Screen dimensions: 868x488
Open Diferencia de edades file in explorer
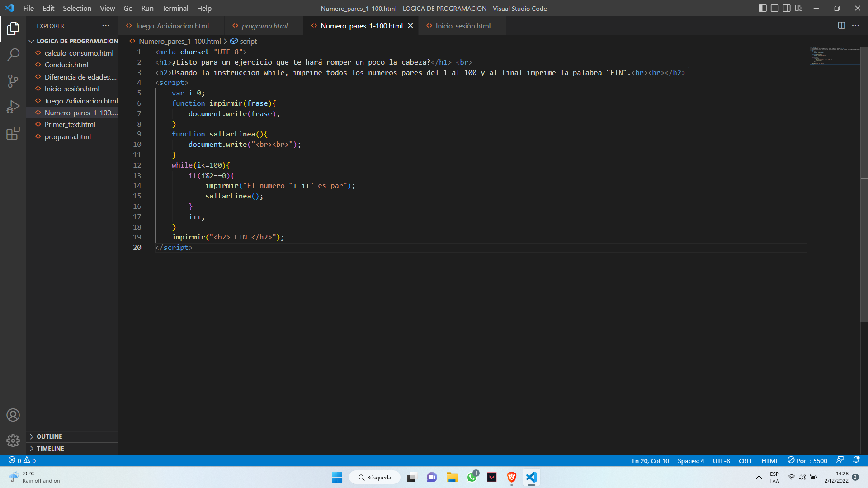tap(73, 77)
